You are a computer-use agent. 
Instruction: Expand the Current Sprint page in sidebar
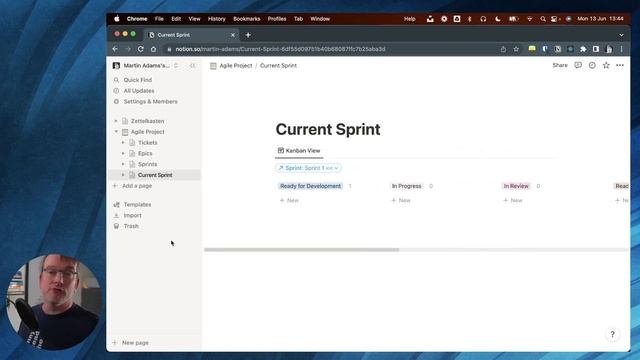[x=123, y=175]
